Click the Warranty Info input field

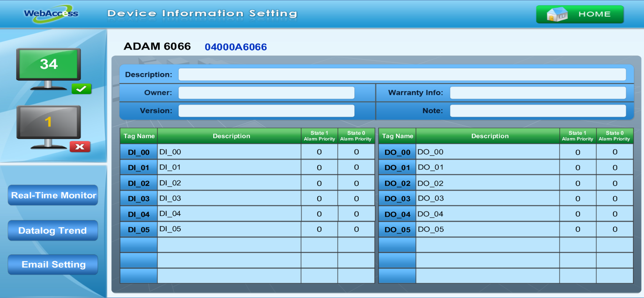pos(538,93)
